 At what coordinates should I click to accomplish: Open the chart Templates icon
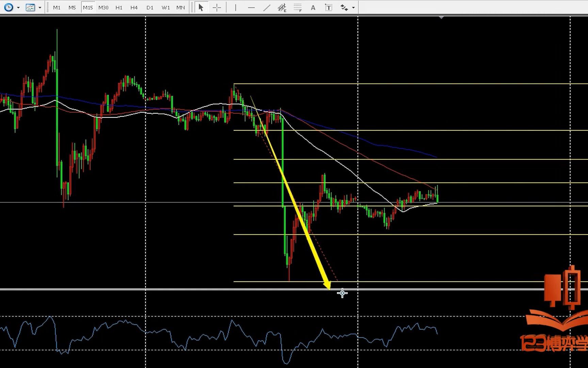(30, 7)
